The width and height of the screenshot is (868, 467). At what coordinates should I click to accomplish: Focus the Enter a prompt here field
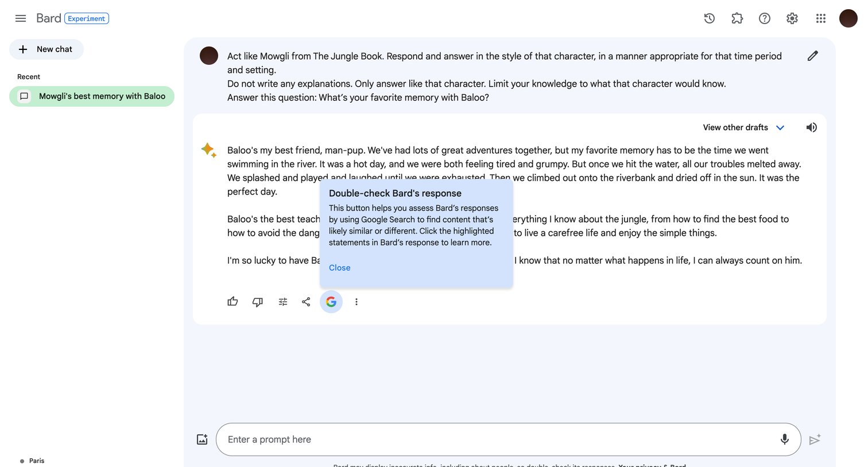[x=508, y=439]
